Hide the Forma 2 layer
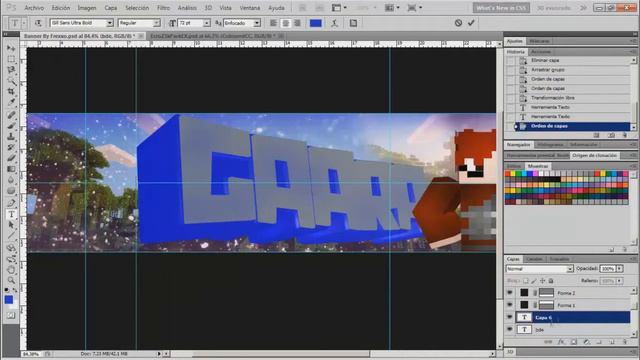Viewport: 640px width, 360px height. 509,293
